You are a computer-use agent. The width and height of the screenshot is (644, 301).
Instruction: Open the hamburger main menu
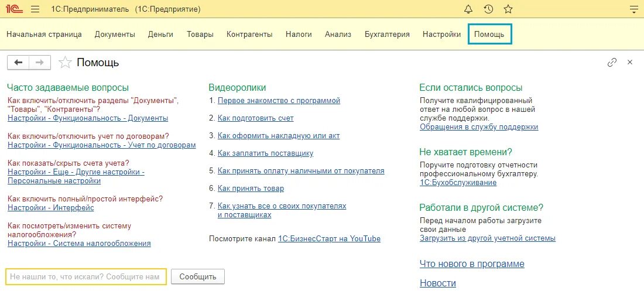(x=35, y=9)
